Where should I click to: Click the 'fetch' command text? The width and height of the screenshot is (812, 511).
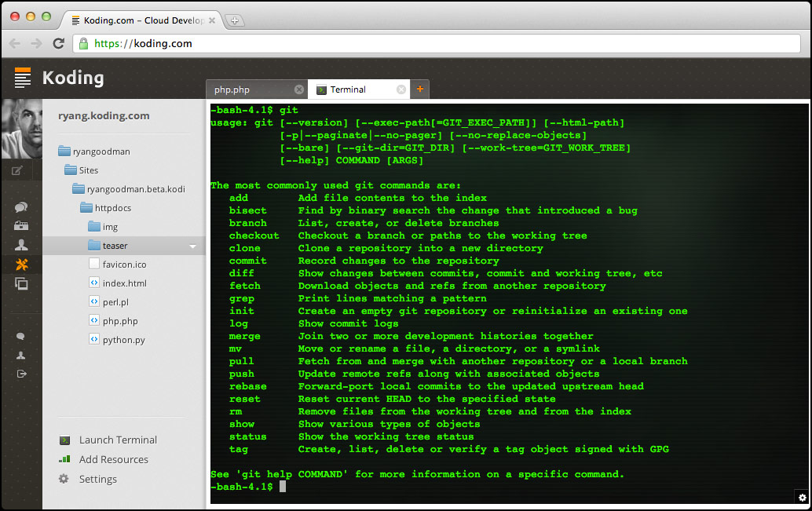pos(245,286)
